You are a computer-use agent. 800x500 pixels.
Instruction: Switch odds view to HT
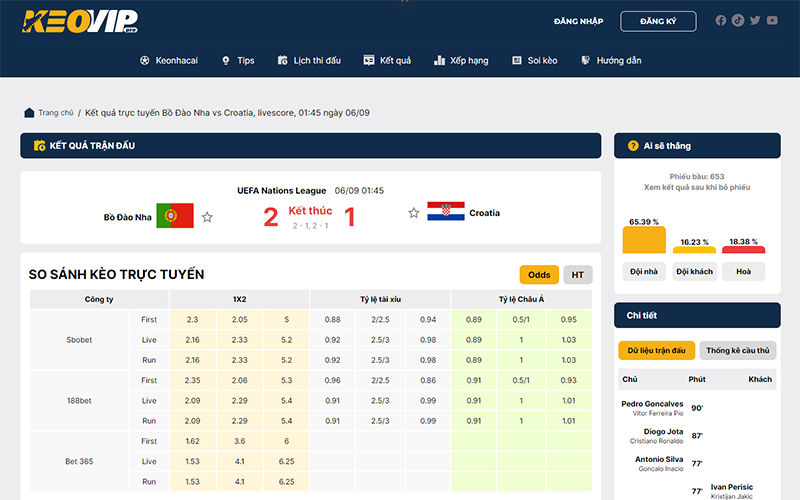pos(578,275)
